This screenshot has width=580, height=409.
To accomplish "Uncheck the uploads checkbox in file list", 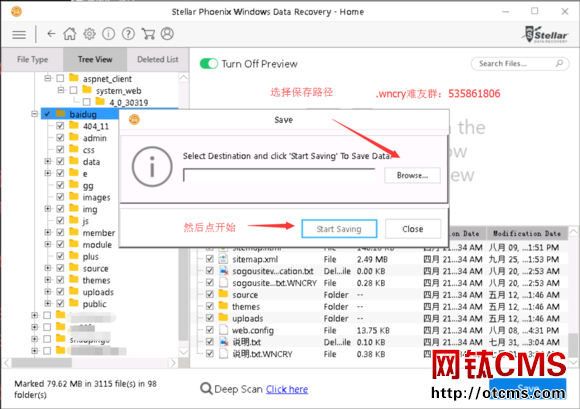I will [210, 318].
